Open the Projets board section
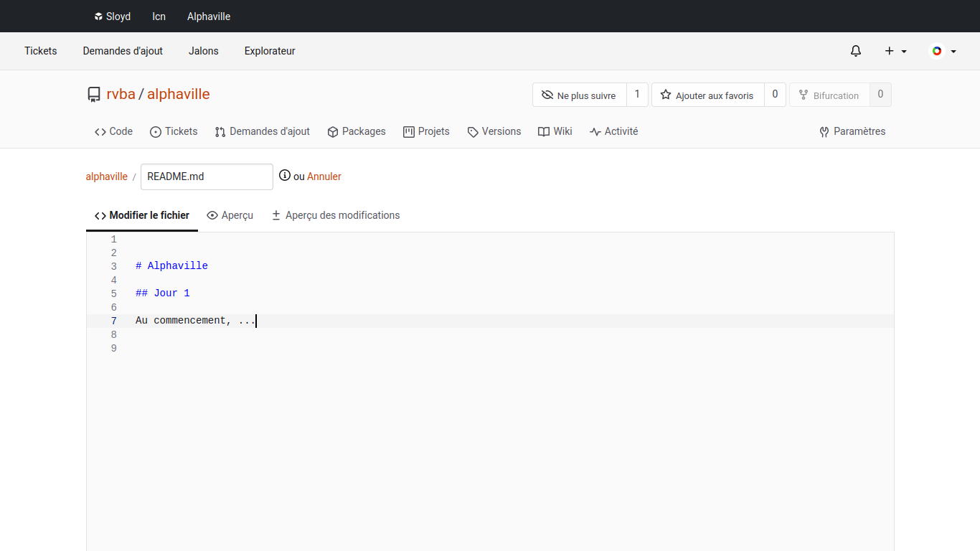This screenshot has width=980, height=551. [426, 131]
